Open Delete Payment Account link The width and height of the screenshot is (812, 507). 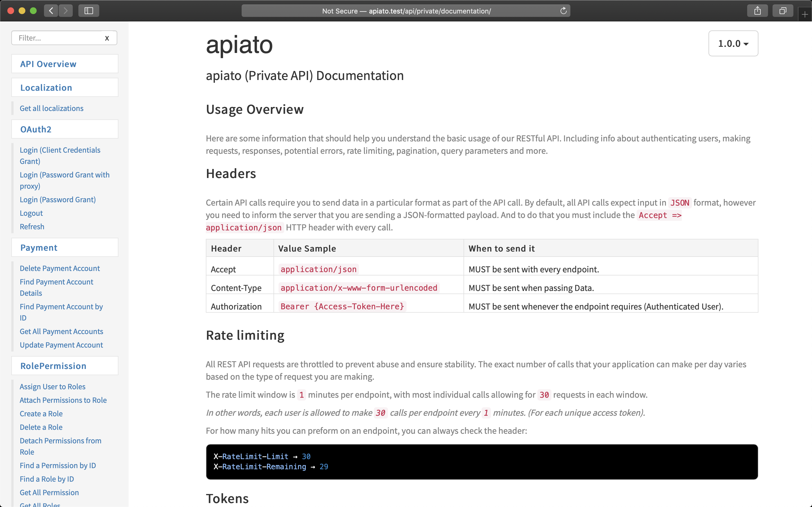coord(60,269)
